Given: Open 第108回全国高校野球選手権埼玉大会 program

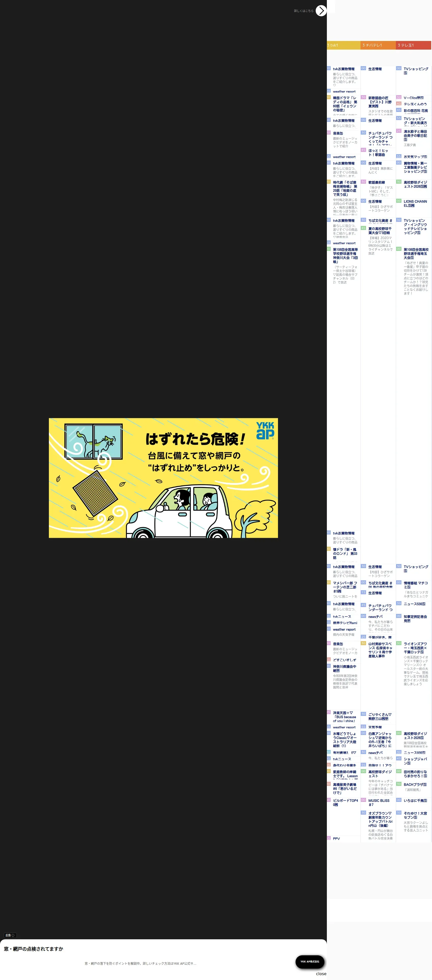Looking at the screenshot, I should [416, 254].
